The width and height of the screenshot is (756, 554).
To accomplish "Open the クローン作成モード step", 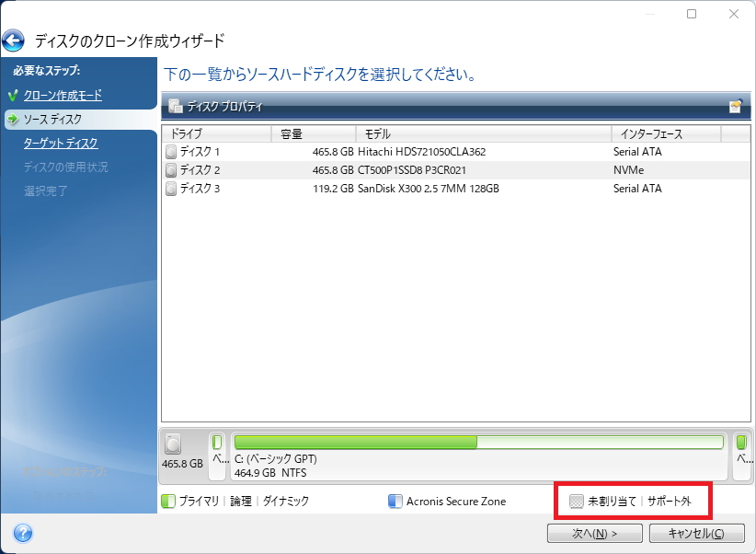I will (x=63, y=95).
